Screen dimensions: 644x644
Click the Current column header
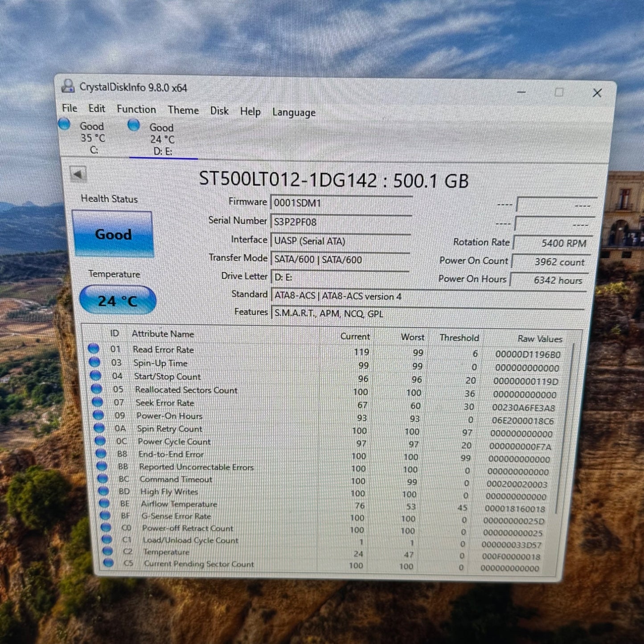point(355,336)
